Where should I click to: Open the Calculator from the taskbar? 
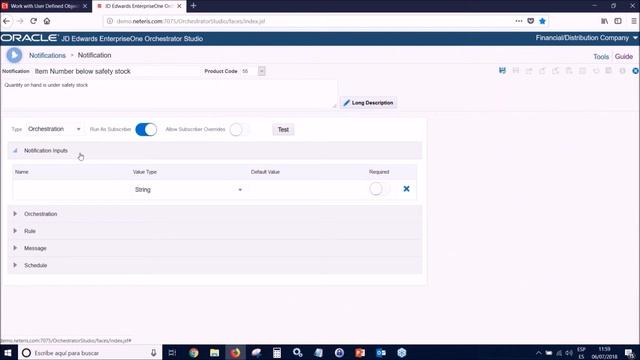(277, 353)
